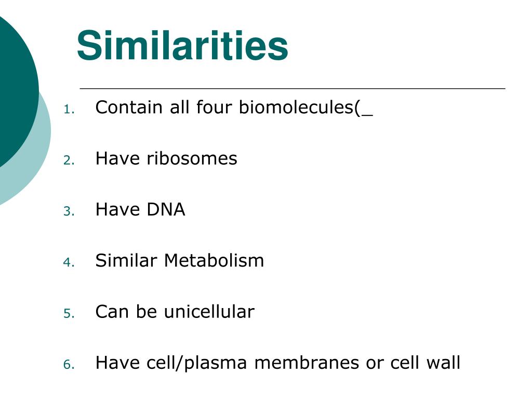Click 'Have cell/plasma membranes or cell wall'
The height and width of the screenshot is (399, 532).
click(x=278, y=363)
